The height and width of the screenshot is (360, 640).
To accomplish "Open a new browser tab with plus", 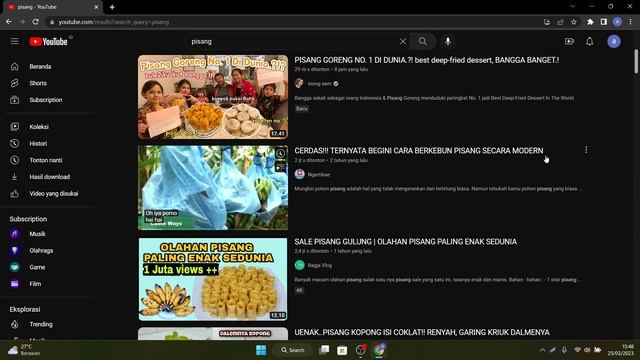I will 112,7.
